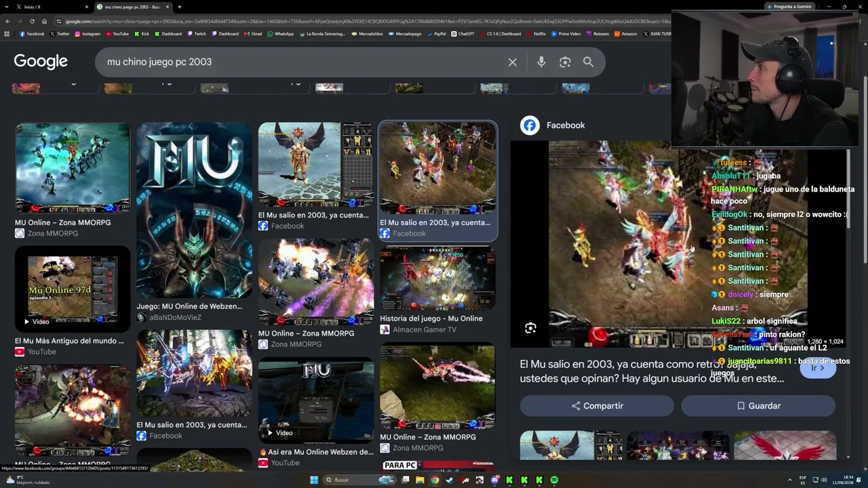Viewport: 868px width, 488px height.
Task: Open a new browser tab
Action: 179,7
